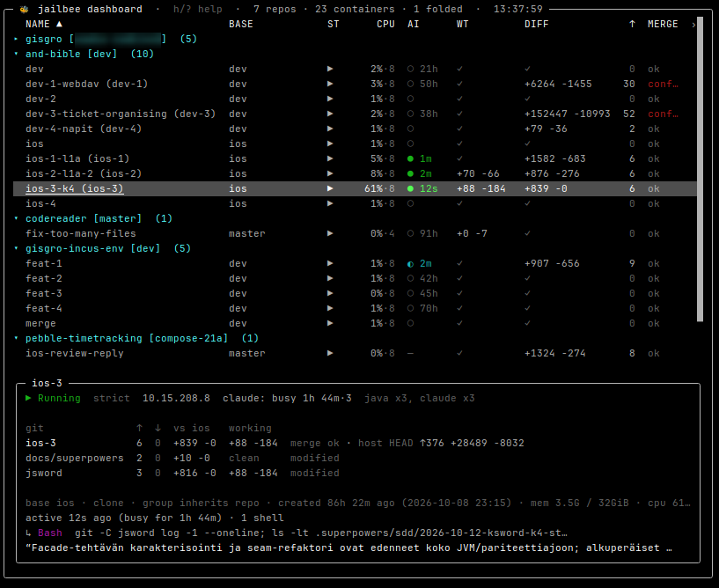The width and height of the screenshot is (719, 588).
Task: Click the half-filled AI circle for feat-1
Action: (x=410, y=264)
